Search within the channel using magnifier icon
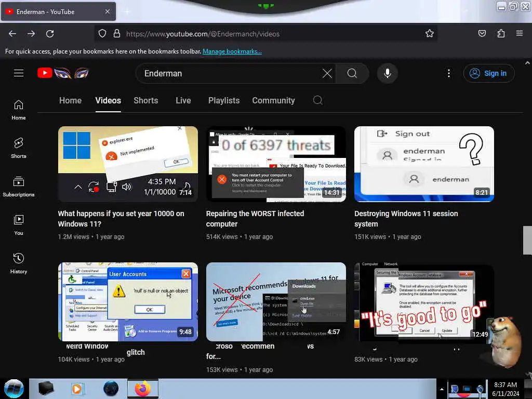The image size is (532, 399). tap(317, 100)
